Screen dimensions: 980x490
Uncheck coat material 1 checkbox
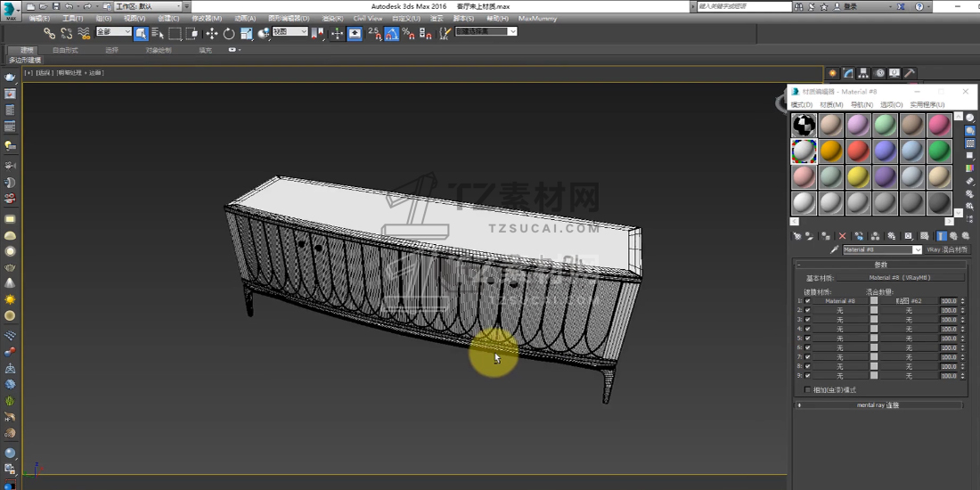tap(808, 301)
